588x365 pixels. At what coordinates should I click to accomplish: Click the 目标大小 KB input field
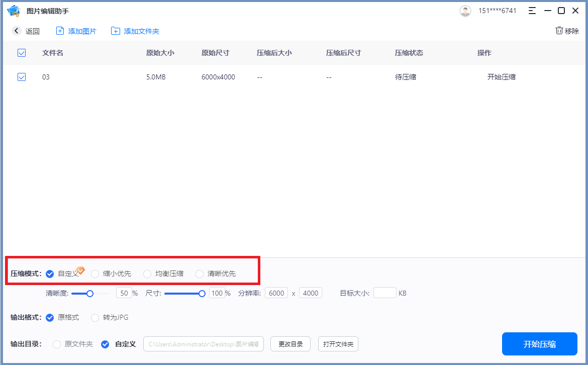click(384, 292)
